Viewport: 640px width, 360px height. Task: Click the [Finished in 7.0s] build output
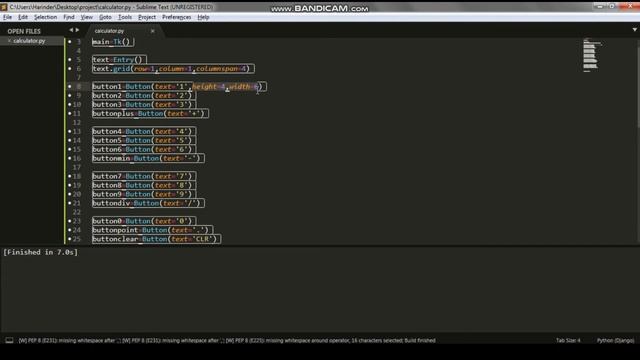(40, 252)
